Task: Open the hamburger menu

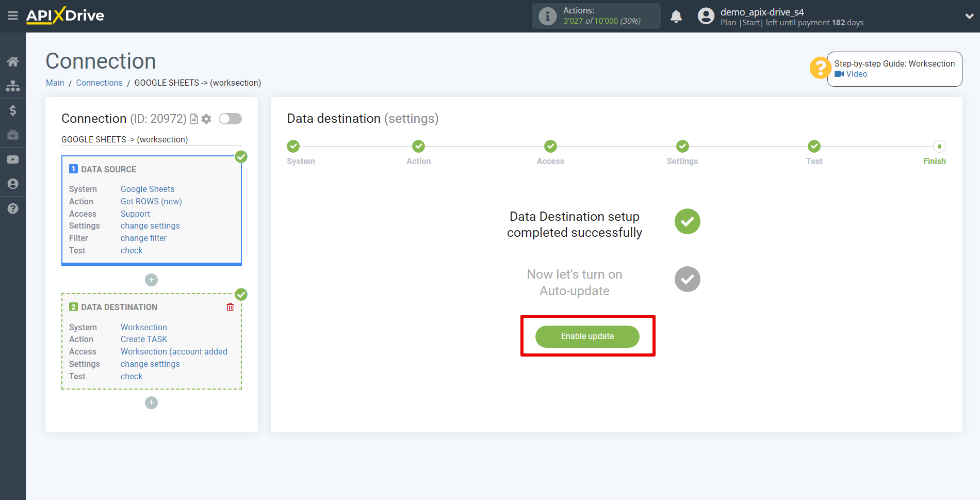Action: (x=13, y=16)
